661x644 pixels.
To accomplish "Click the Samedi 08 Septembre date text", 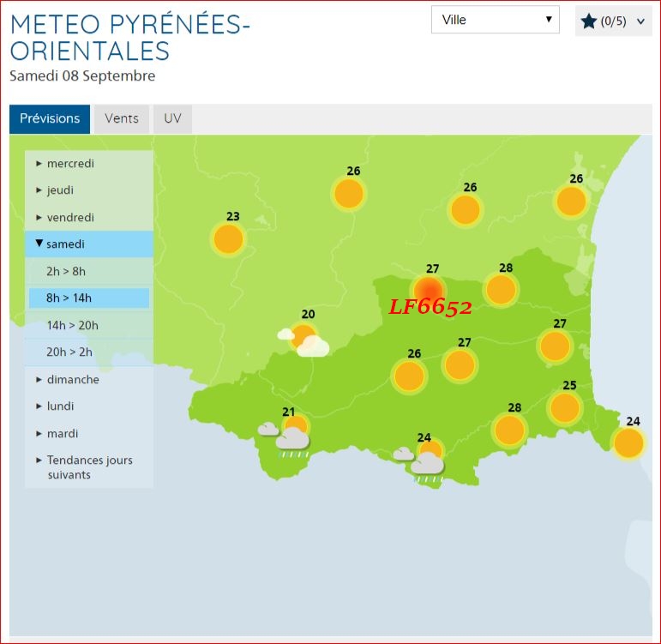I will click(x=82, y=76).
